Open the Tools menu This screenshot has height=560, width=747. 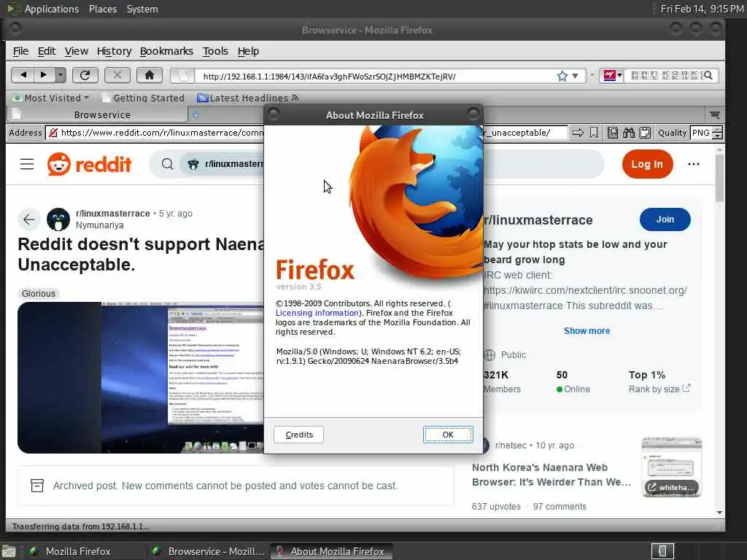coord(215,51)
